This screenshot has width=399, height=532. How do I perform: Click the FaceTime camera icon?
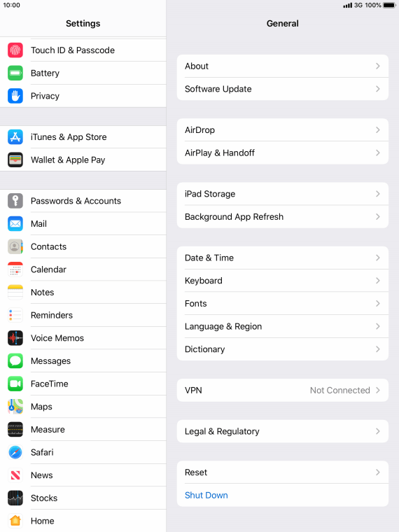[15, 384]
